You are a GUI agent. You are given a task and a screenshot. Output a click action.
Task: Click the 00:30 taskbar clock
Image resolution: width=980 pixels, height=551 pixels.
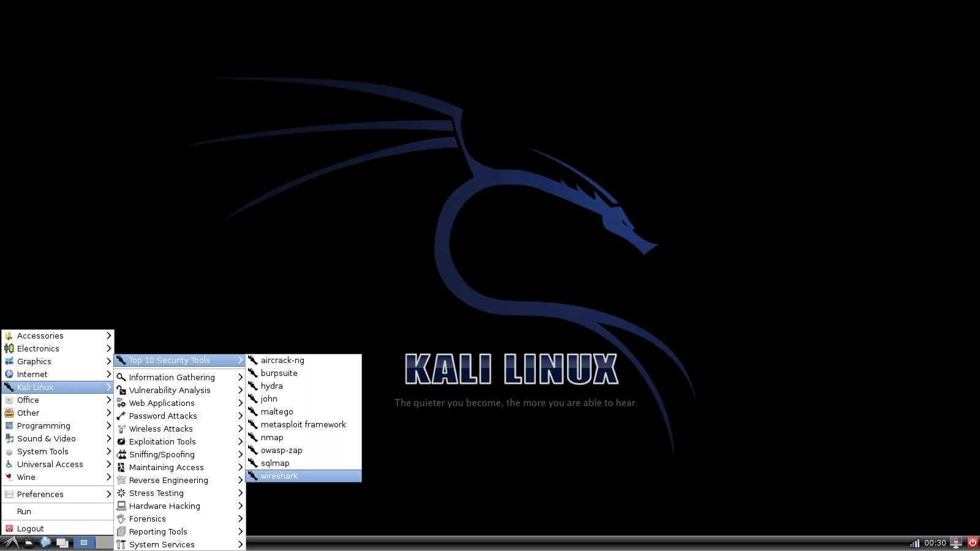click(935, 542)
